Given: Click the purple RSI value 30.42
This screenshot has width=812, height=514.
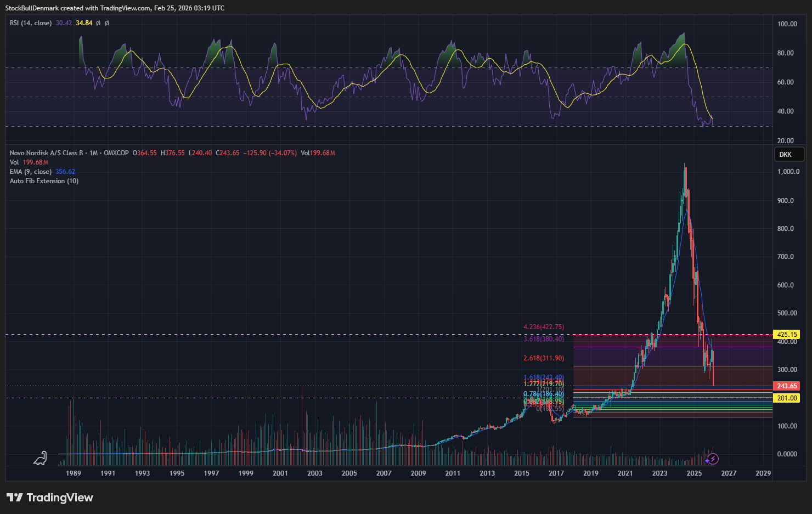Looking at the screenshot, I should pos(64,23).
